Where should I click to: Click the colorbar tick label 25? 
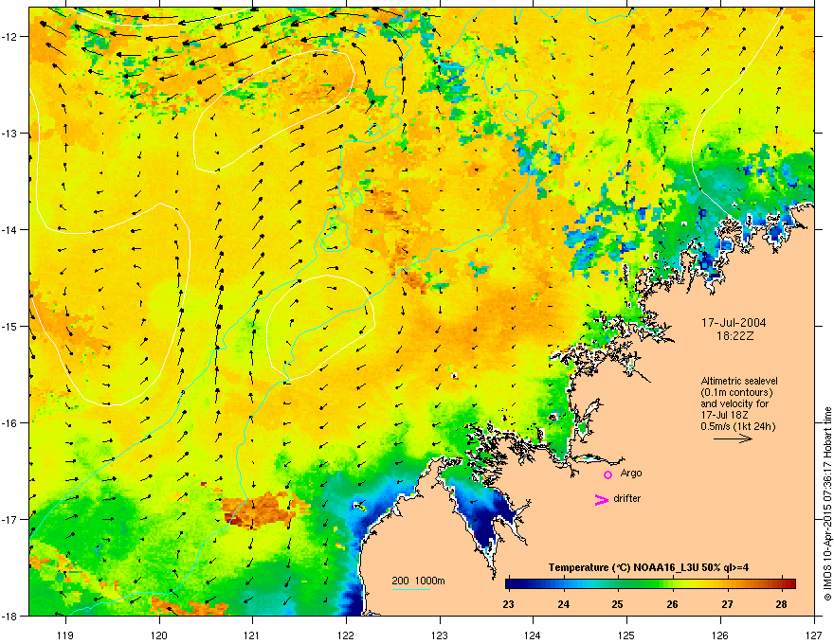617,604
